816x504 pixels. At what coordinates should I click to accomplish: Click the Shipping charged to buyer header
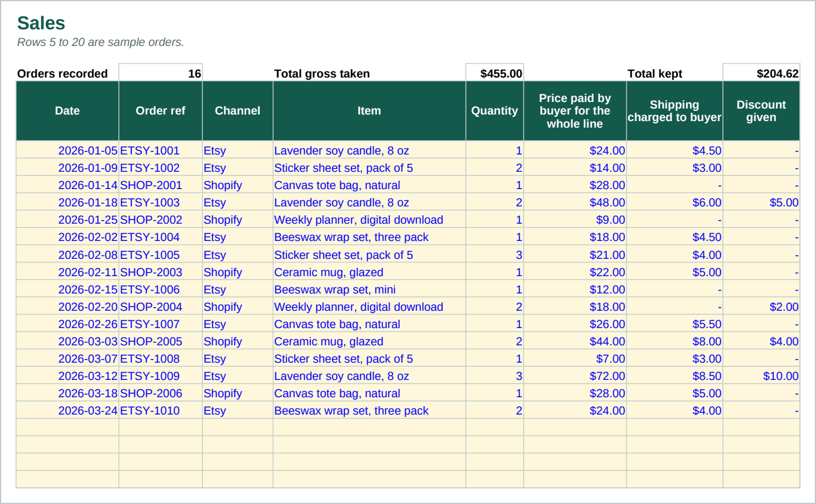coord(675,111)
